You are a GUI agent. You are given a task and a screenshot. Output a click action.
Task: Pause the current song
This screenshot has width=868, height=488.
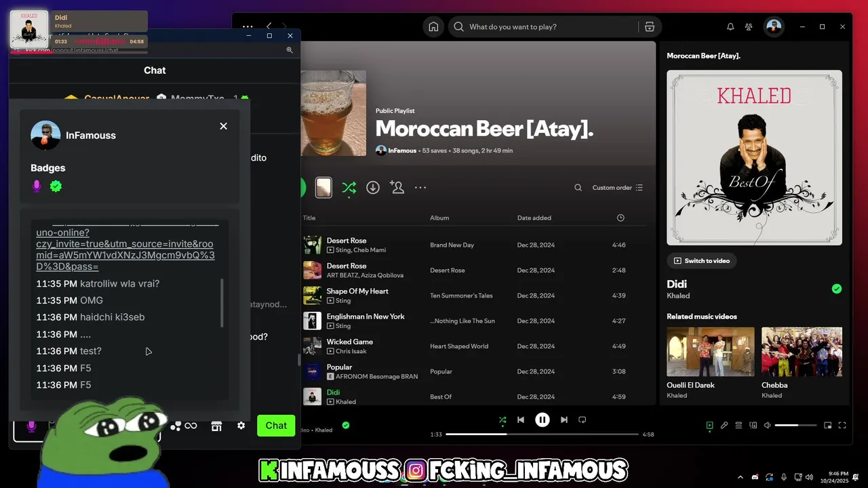(x=542, y=420)
